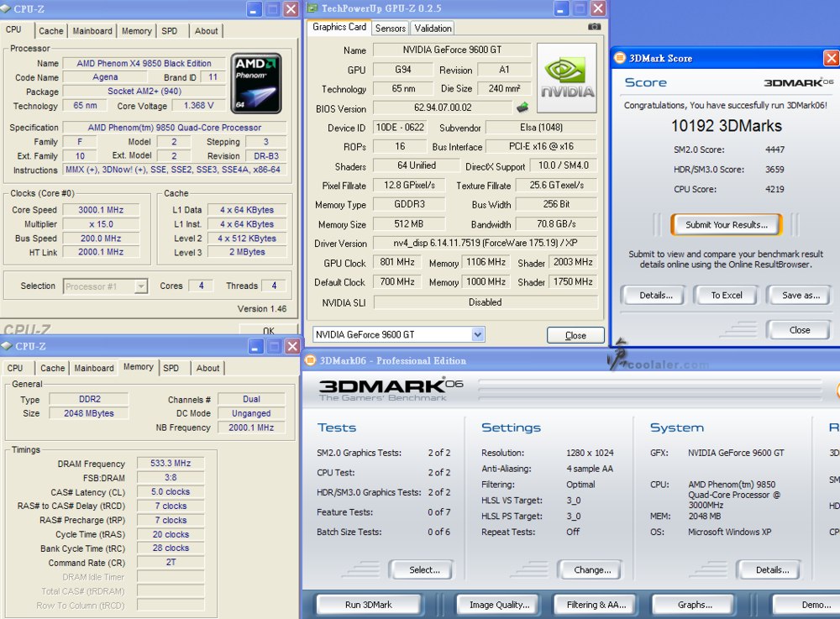This screenshot has width=840, height=619.
Task: Click the GPU-Z title bar icon
Action: [312, 8]
